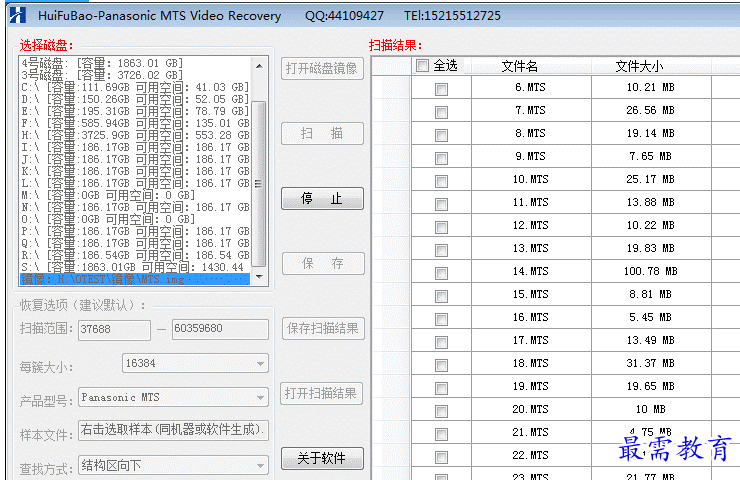Viewport: 740px width, 480px height.
Task: Click the 100.78 MB size cell
Action: point(651,271)
